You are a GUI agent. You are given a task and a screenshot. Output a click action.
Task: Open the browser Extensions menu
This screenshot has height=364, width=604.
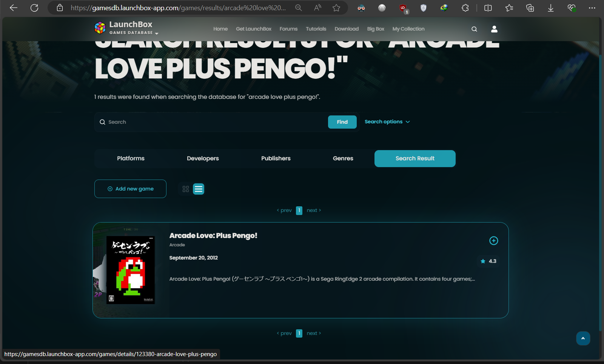click(x=465, y=8)
